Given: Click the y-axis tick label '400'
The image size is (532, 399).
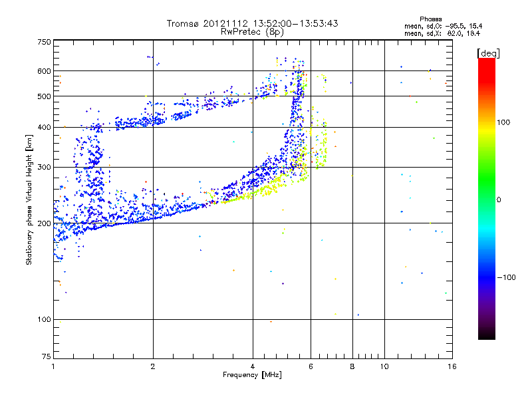Looking at the screenshot, I should click(44, 127).
